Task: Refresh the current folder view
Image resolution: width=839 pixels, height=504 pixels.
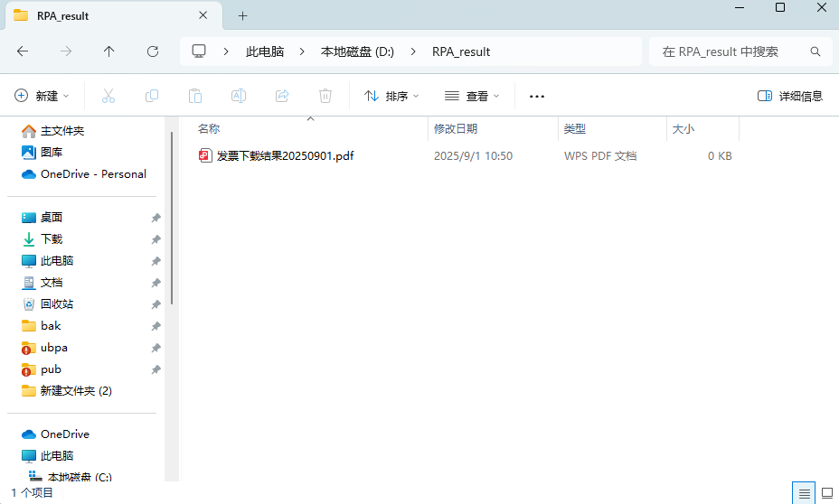Action: 153,51
